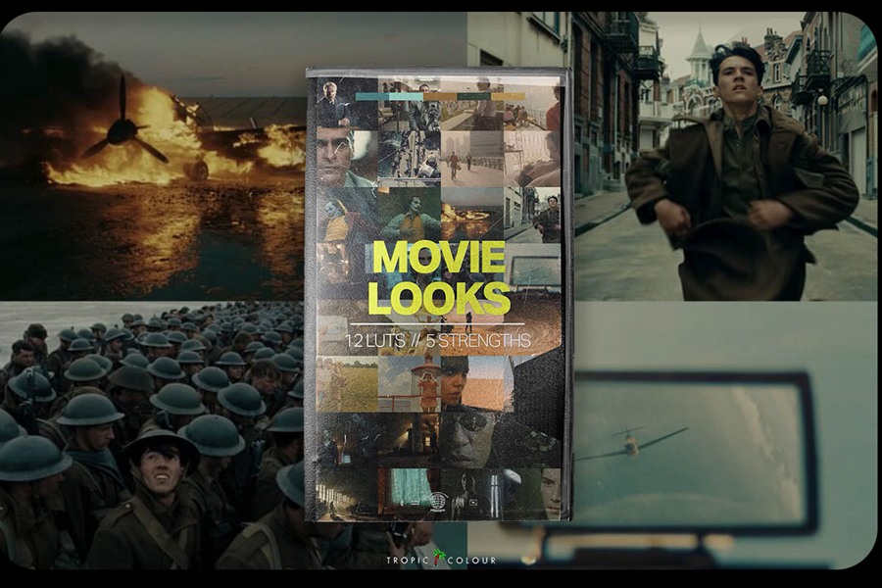Screen dimensions: 882x588
Task: Click the TROPIC word in the footer logo
Action: pos(407,561)
